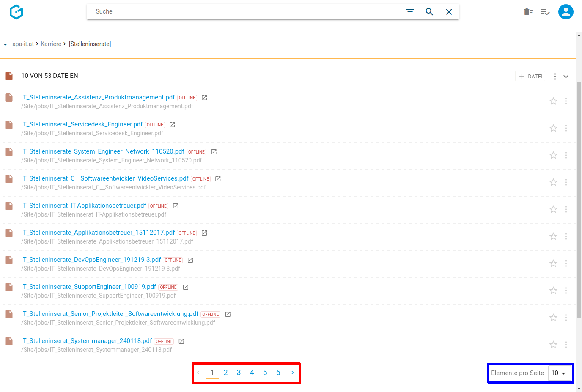Go to page 6 of results

(278, 373)
